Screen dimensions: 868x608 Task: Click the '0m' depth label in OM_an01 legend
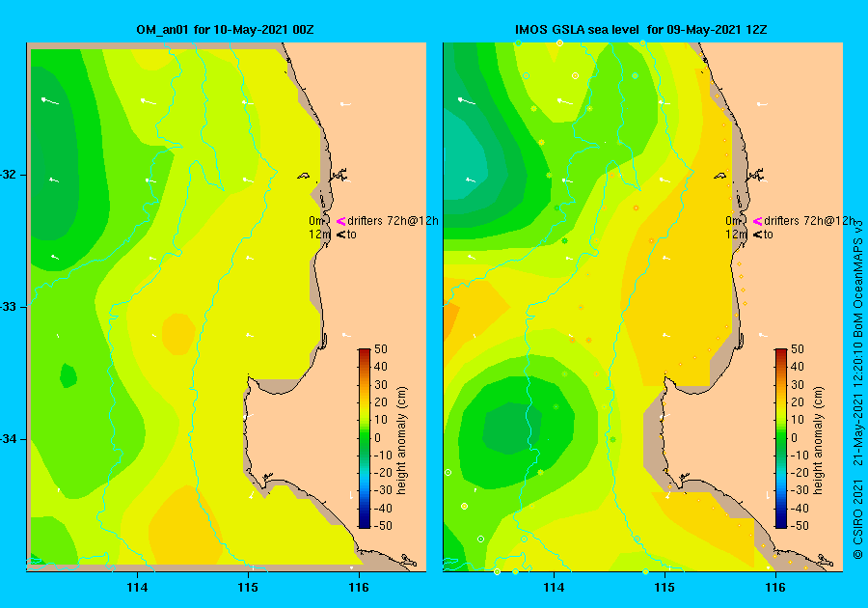[315, 221]
